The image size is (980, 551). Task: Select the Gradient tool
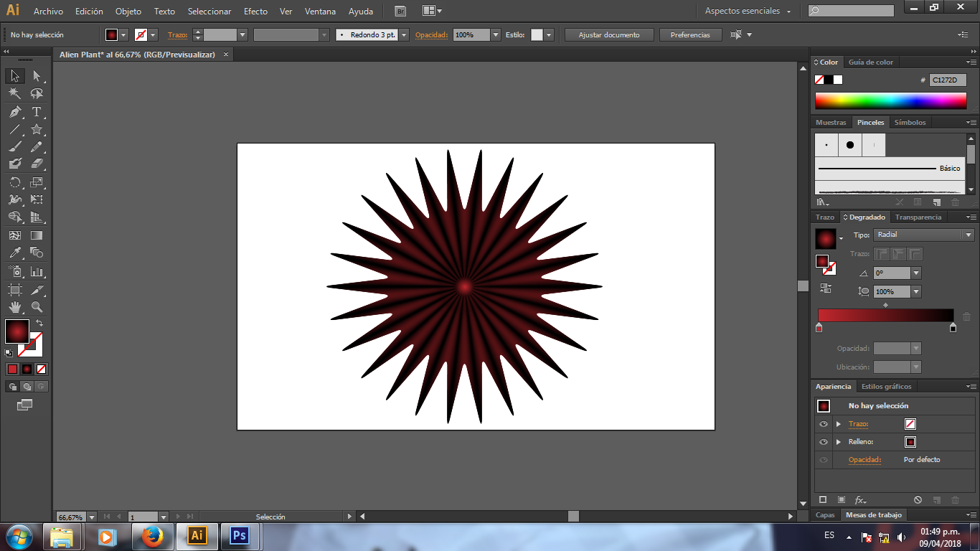click(x=37, y=235)
